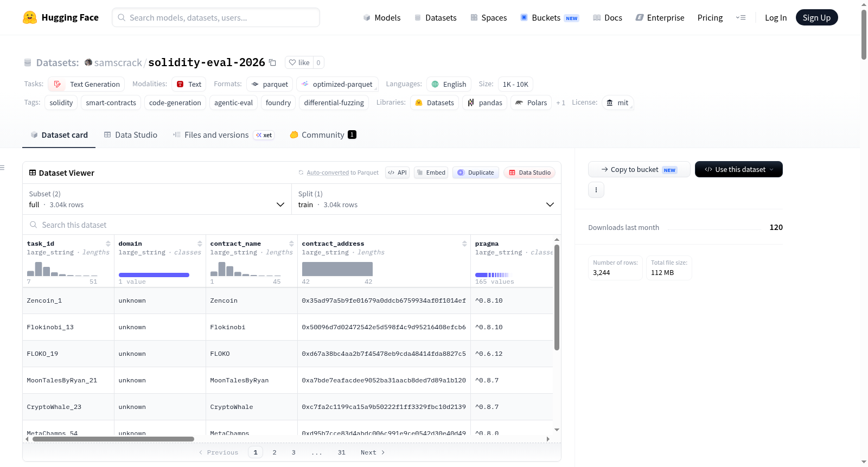Open the Use this dataset dropdown

click(x=739, y=169)
